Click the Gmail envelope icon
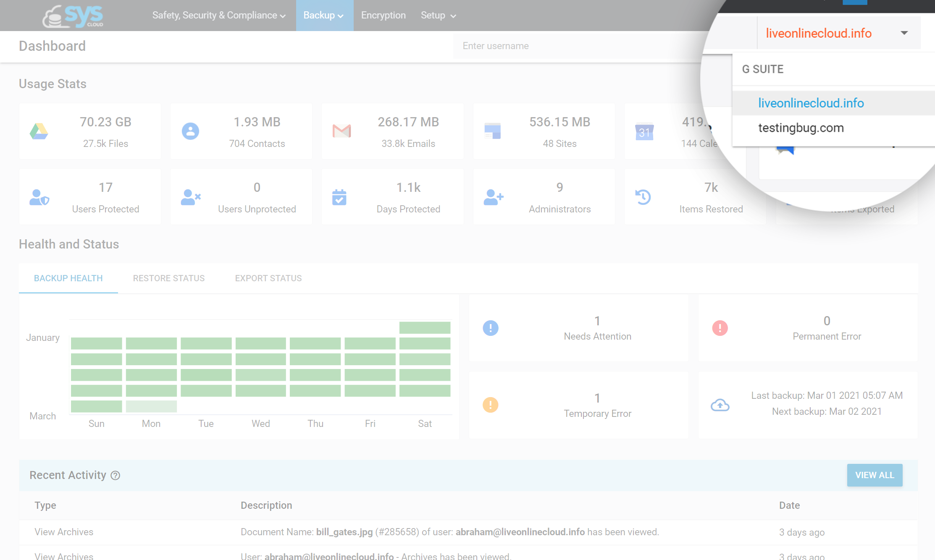Image resolution: width=935 pixels, height=560 pixels. [x=341, y=131]
